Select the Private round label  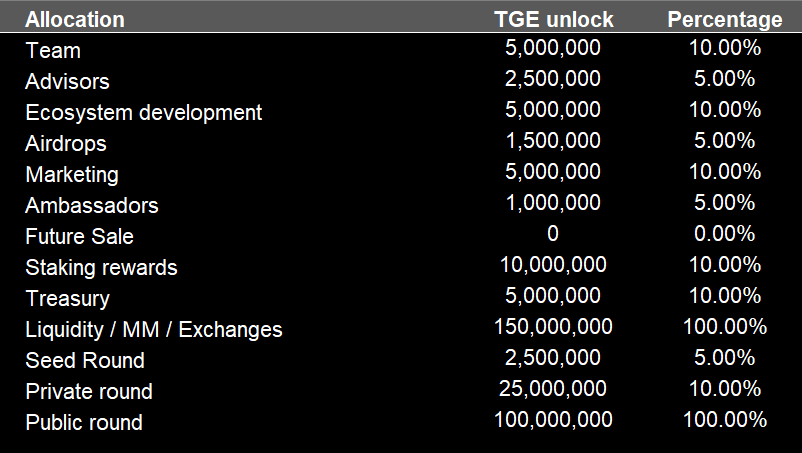click(x=89, y=391)
